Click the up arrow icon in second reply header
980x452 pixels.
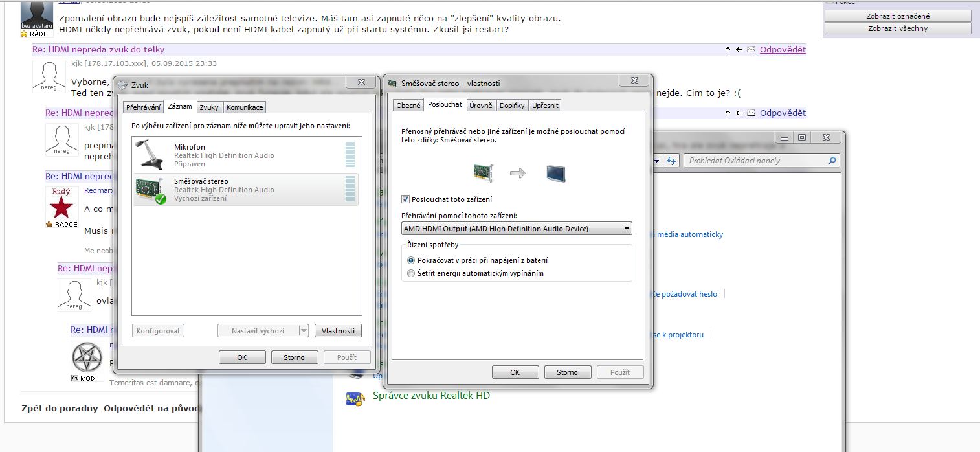728,113
